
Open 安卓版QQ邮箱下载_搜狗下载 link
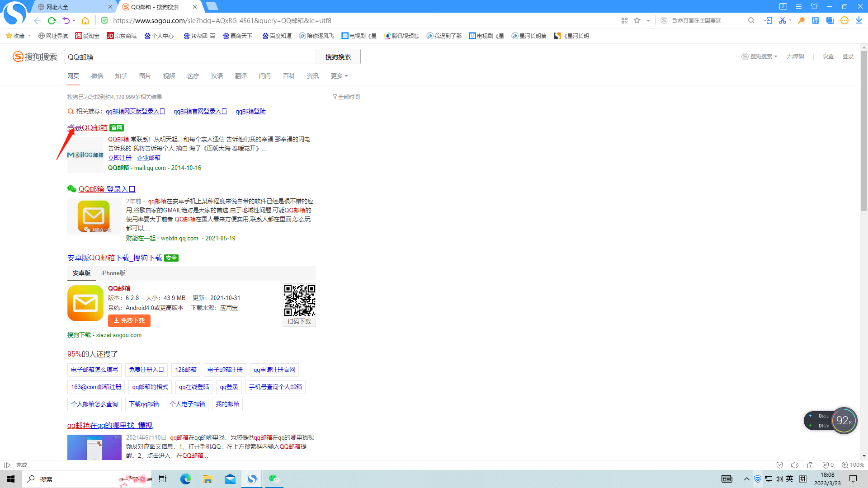click(x=115, y=258)
